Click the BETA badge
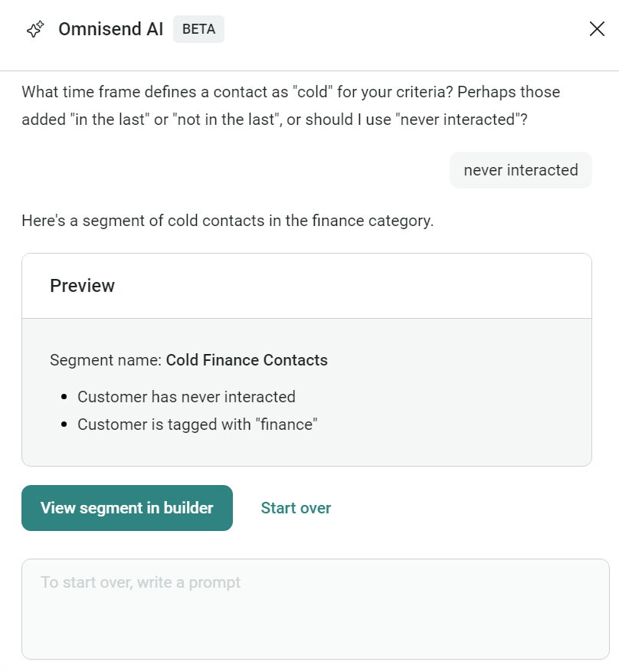Screen dimensions: 619x672 (198, 30)
